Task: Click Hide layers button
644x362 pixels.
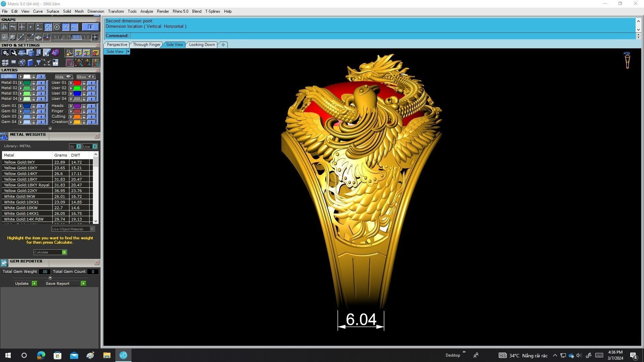Action: click(64, 77)
